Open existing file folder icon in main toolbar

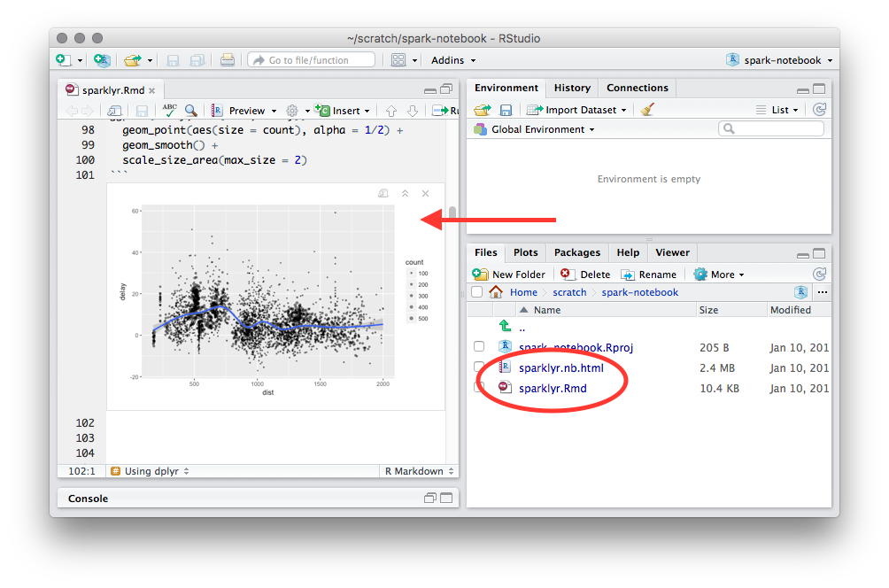tap(132, 60)
